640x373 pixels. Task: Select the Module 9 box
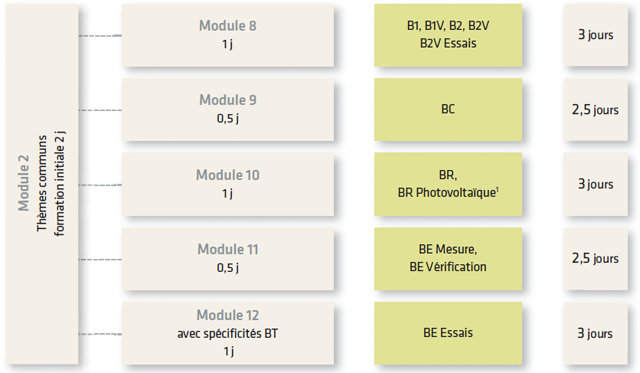(x=228, y=110)
